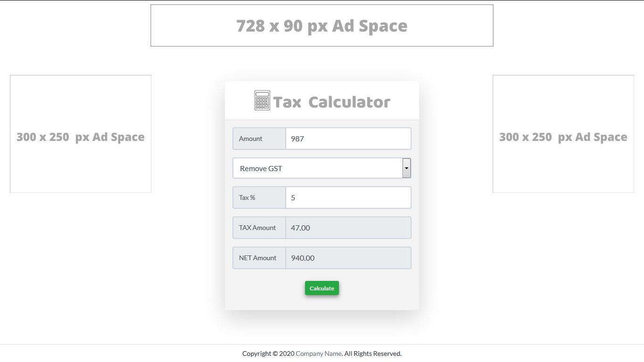
Task: Open the Remove GST dropdown
Action: (322, 168)
